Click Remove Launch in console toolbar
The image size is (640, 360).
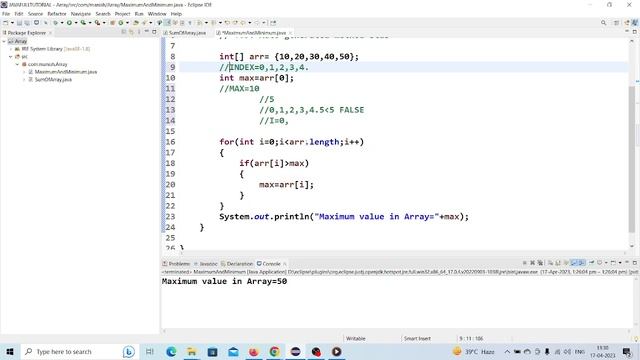(x=532, y=263)
